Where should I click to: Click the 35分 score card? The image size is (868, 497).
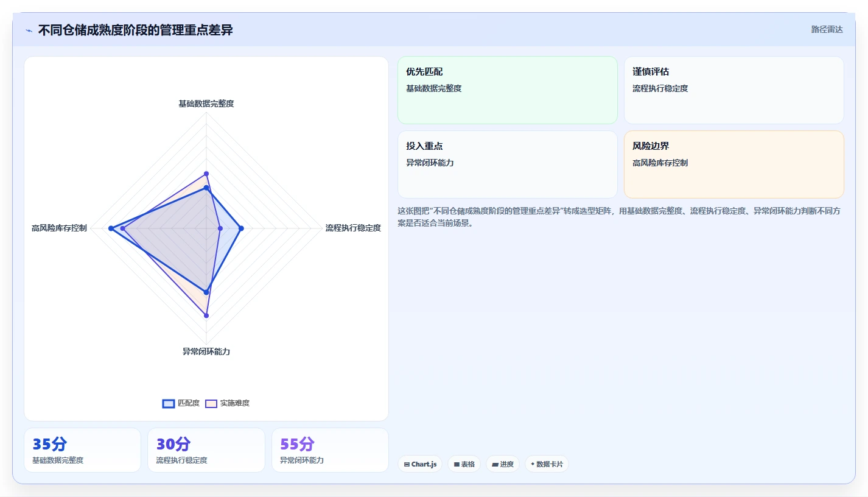[82, 450]
